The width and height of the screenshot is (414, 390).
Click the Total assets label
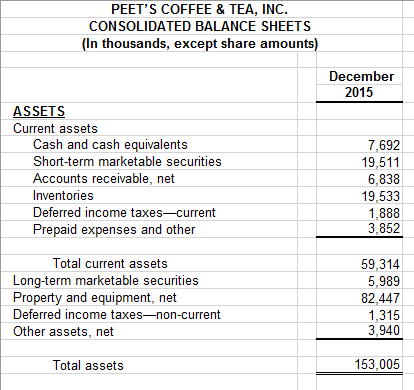pos(88,365)
